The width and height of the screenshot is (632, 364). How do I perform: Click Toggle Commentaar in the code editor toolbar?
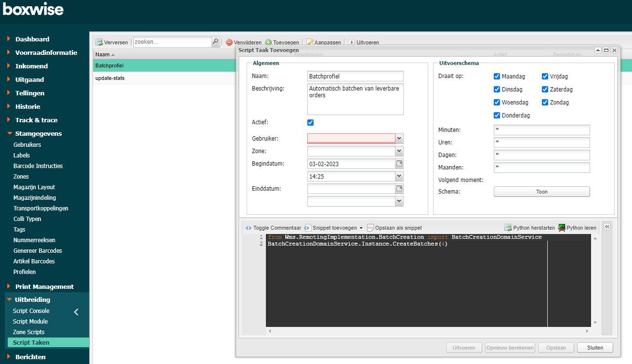pyautogui.click(x=274, y=228)
